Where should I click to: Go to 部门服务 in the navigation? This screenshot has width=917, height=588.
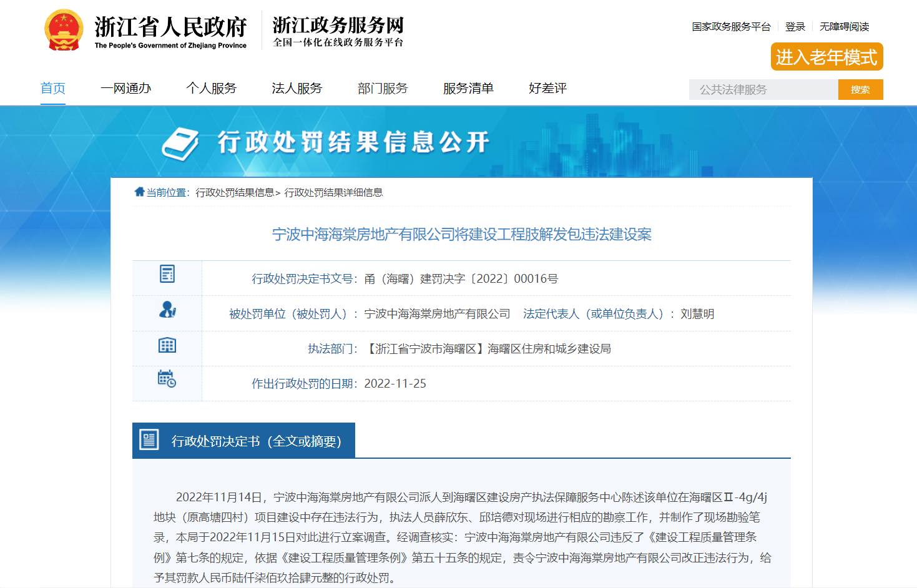[x=383, y=89]
